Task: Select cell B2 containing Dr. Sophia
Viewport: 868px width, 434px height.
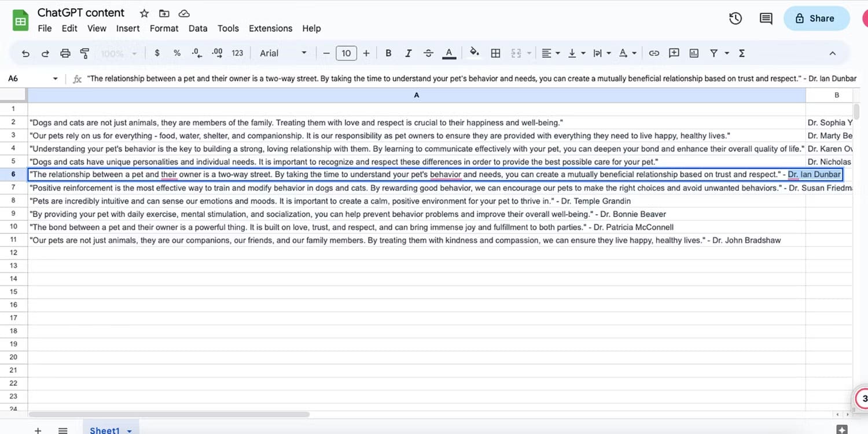Action: [x=830, y=122]
